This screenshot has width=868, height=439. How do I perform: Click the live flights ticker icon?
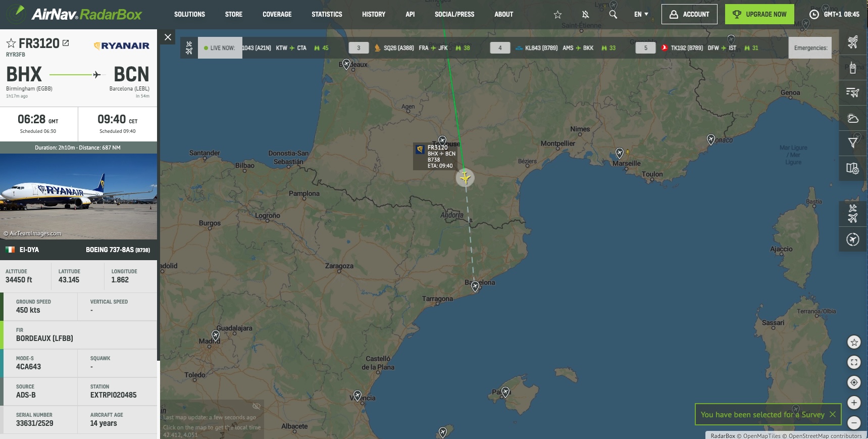pyautogui.click(x=189, y=47)
